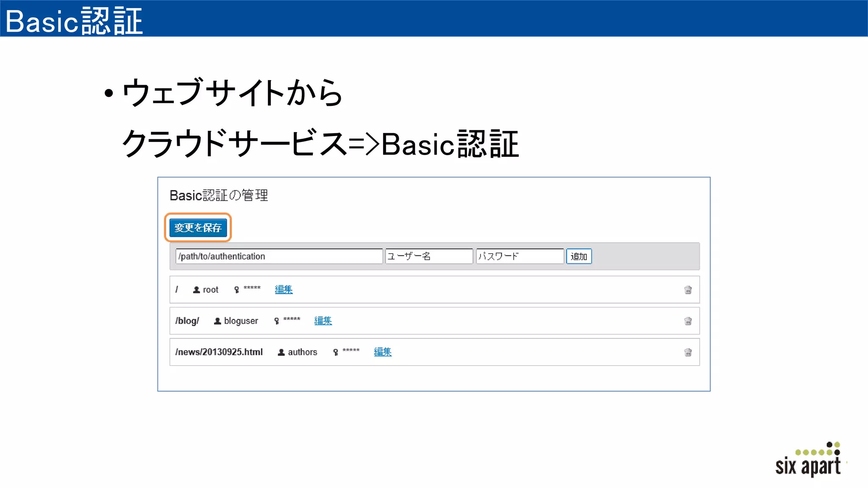The height and width of the screenshot is (488, 868).
Task: Select the root username text
Action: point(211,290)
